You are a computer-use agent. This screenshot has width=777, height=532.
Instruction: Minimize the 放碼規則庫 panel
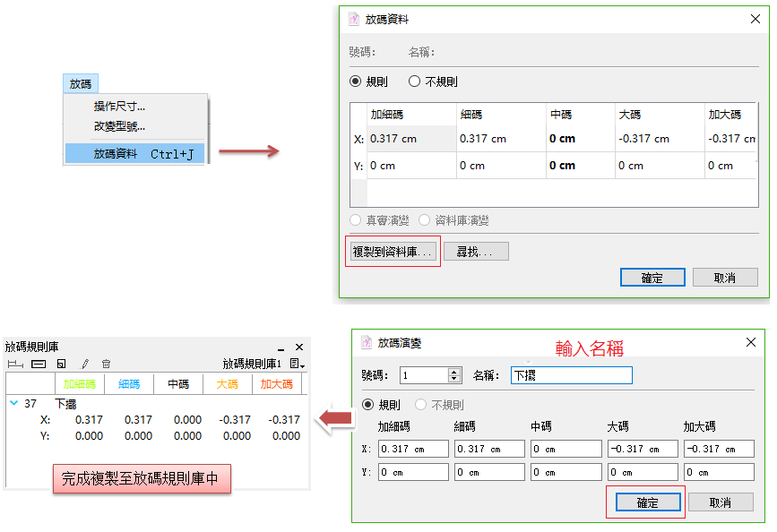coord(281,348)
